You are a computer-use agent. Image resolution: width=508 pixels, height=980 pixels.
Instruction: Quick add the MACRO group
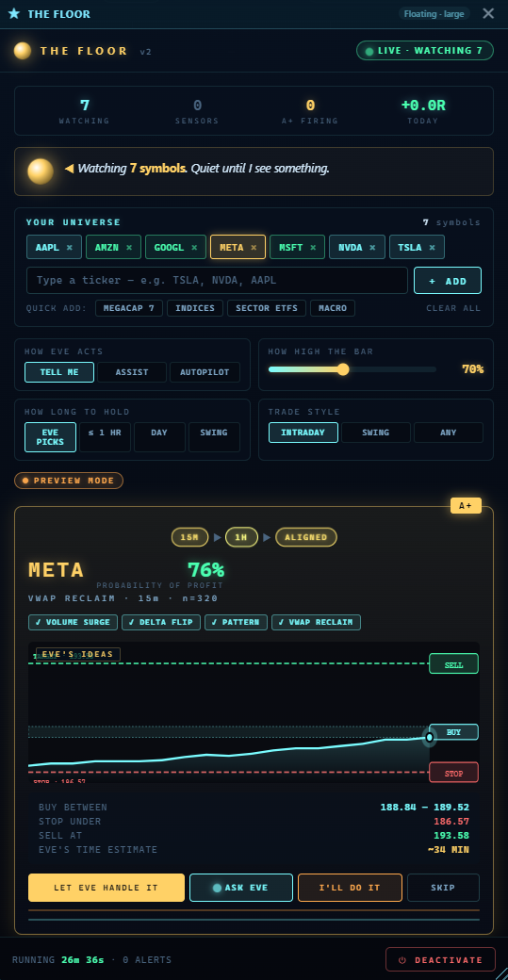(x=333, y=308)
